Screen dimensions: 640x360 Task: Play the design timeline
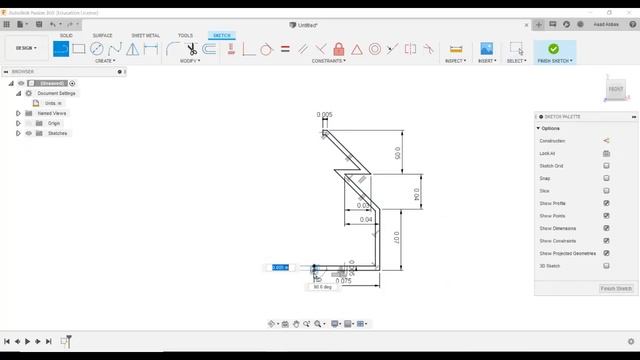point(27,341)
